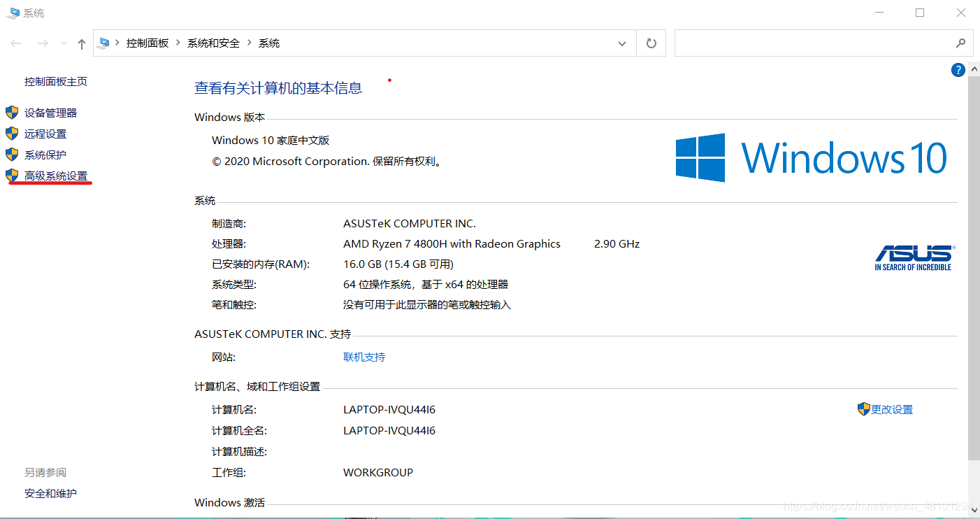Expand chevron before 控制面板 breadcrumb
The height and width of the screenshot is (519, 980).
(117, 43)
